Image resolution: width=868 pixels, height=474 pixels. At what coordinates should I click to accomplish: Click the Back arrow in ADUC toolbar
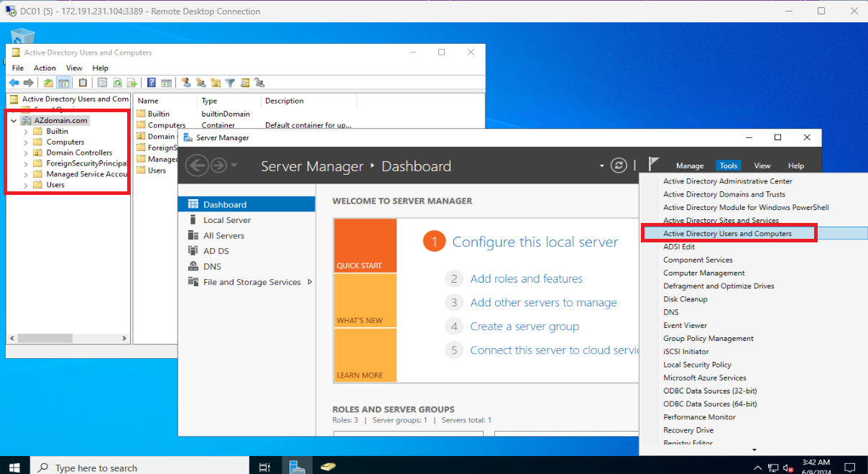pos(14,83)
